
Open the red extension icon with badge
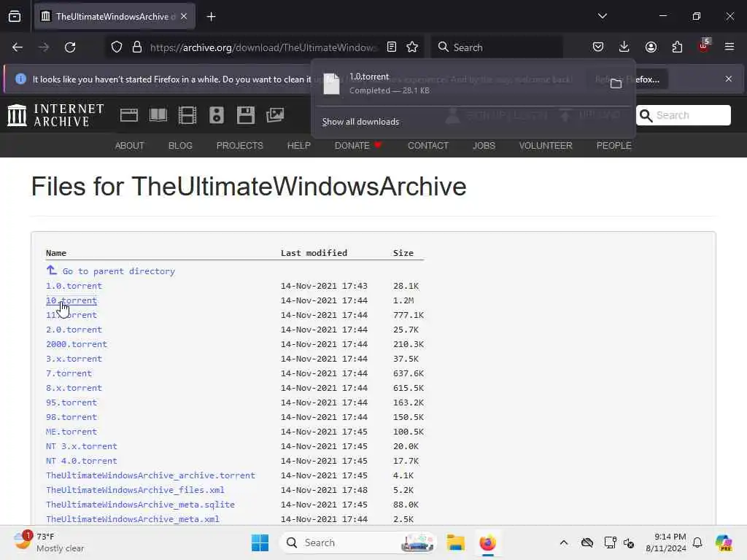click(704, 46)
